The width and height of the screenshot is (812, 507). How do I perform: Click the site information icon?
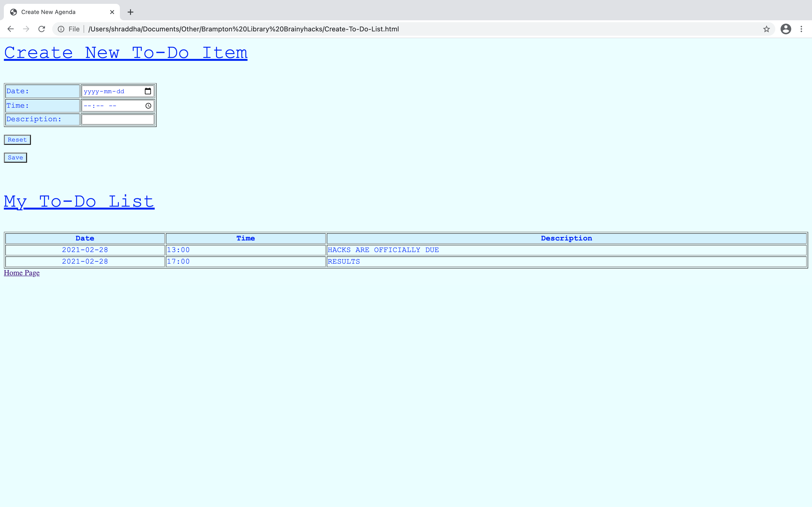click(x=61, y=29)
